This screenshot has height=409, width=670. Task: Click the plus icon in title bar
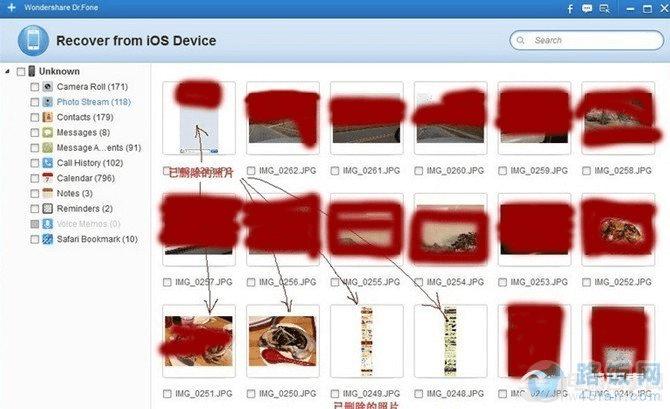pyautogui.click(x=12, y=7)
